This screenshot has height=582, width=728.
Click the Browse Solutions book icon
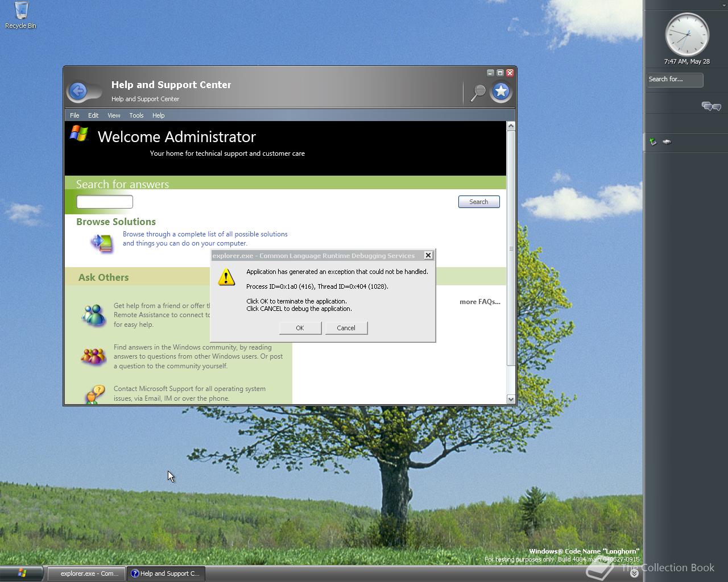coord(103,243)
